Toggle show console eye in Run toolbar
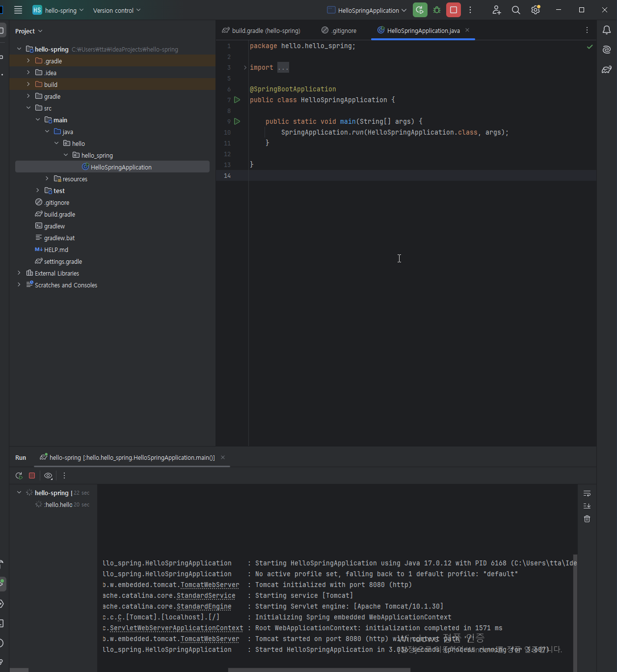This screenshot has width=617, height=672. [x=48, y=476]
